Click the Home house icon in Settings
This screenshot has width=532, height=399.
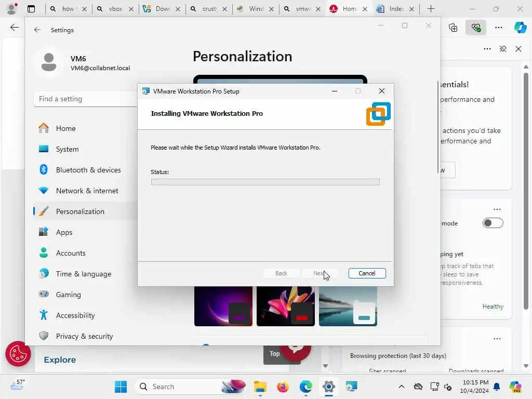(x=44, y=128)
